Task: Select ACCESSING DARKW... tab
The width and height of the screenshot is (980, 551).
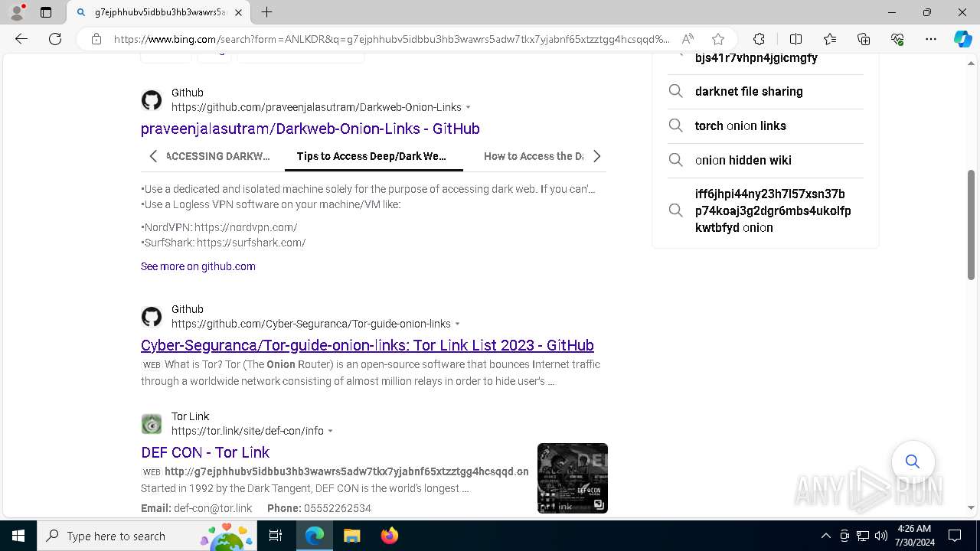Action: coord(218,156)
